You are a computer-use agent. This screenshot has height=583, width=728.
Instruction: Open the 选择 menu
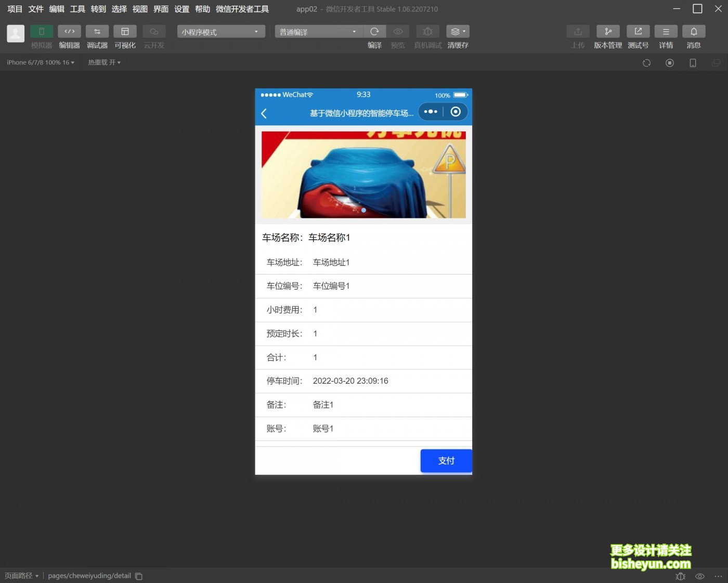119,9
